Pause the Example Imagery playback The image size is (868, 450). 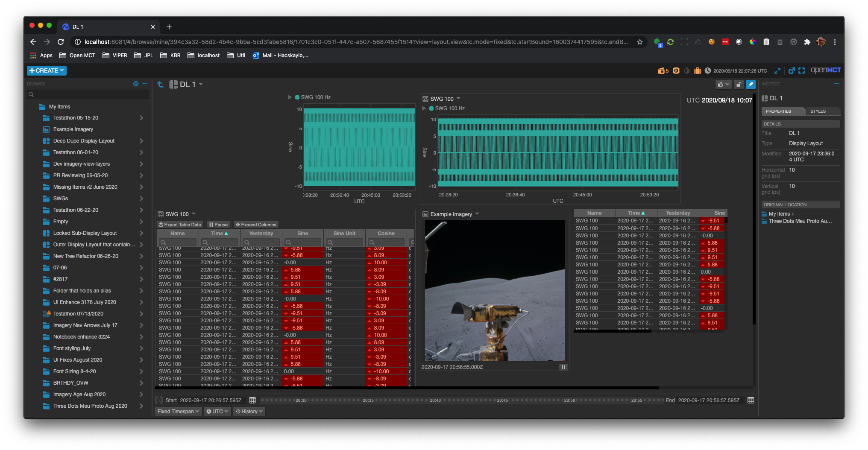coord(563,367)
